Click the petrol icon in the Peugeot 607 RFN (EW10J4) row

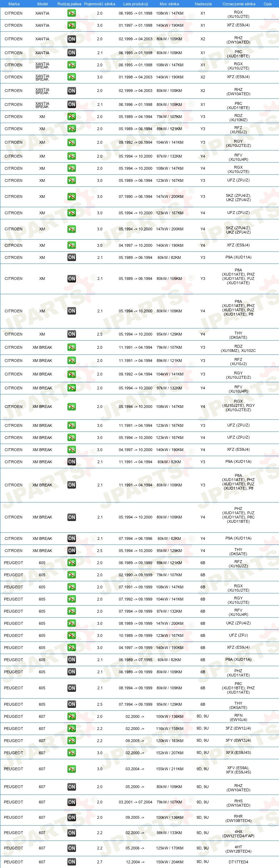[72, 716]
